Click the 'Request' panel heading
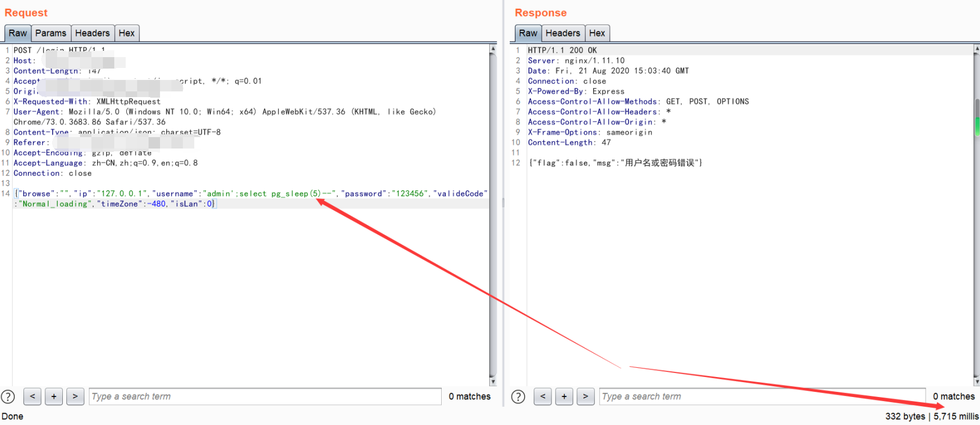980x425 pixels. (x=26, y=13)
